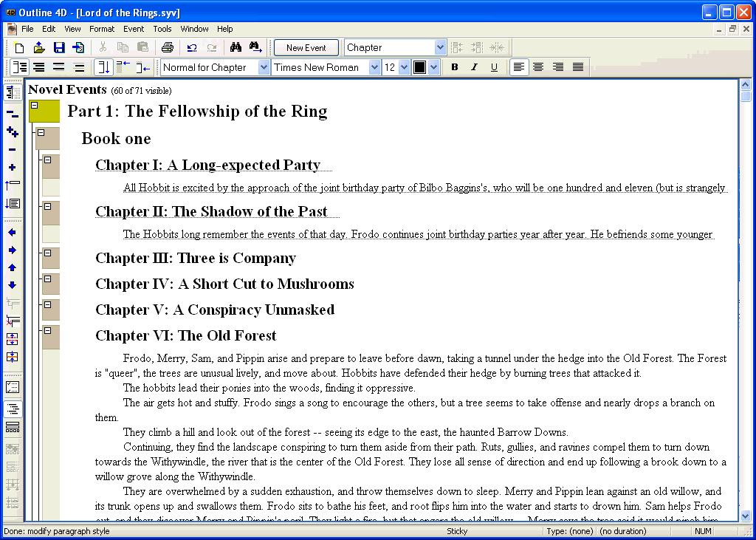Click the New Event button

(306, 47)
